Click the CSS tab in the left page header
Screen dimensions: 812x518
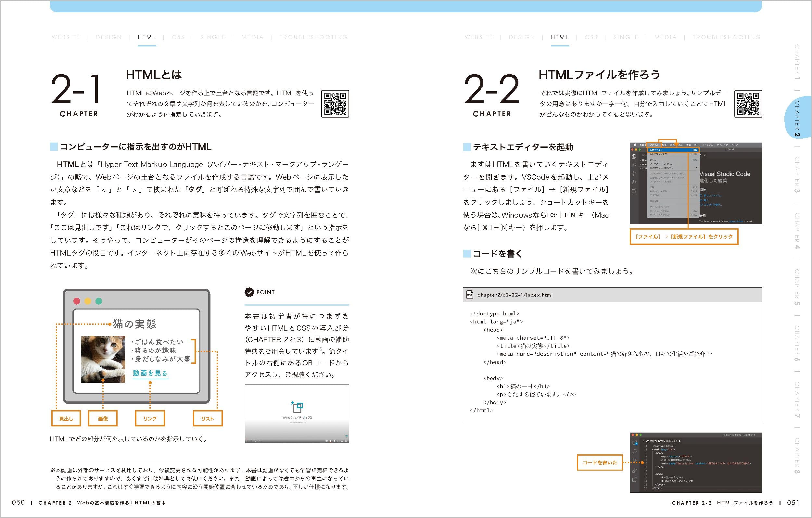click(x=178, y=37)
